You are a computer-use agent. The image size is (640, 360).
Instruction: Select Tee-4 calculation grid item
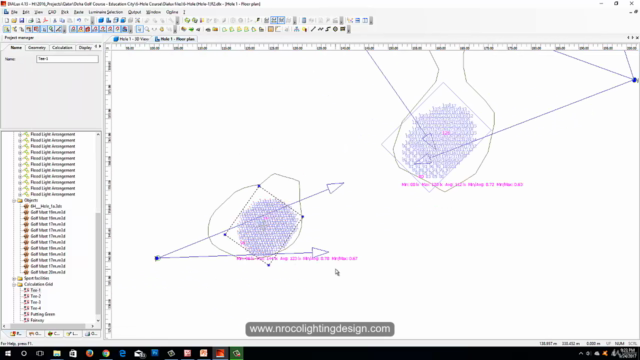click(x=36, y=308)
